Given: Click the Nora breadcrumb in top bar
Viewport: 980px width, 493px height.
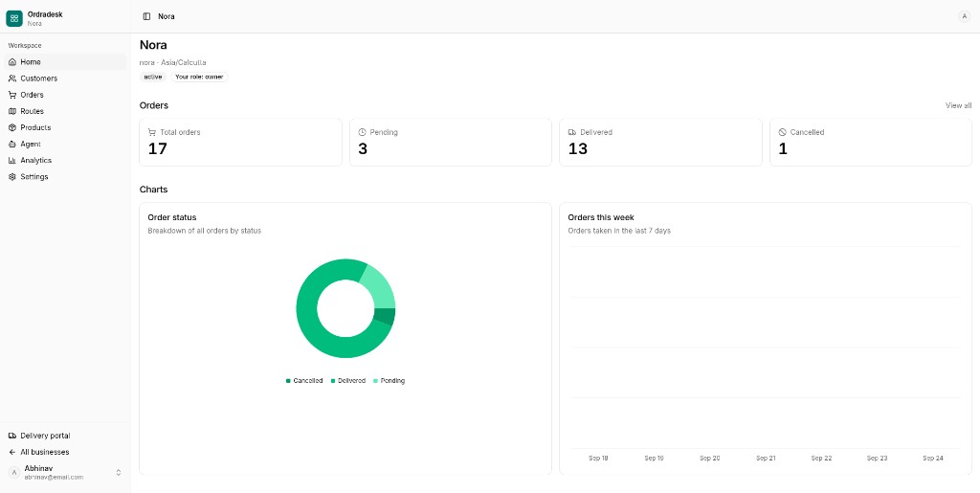Looking at the screenshot, I should (167, 16).
